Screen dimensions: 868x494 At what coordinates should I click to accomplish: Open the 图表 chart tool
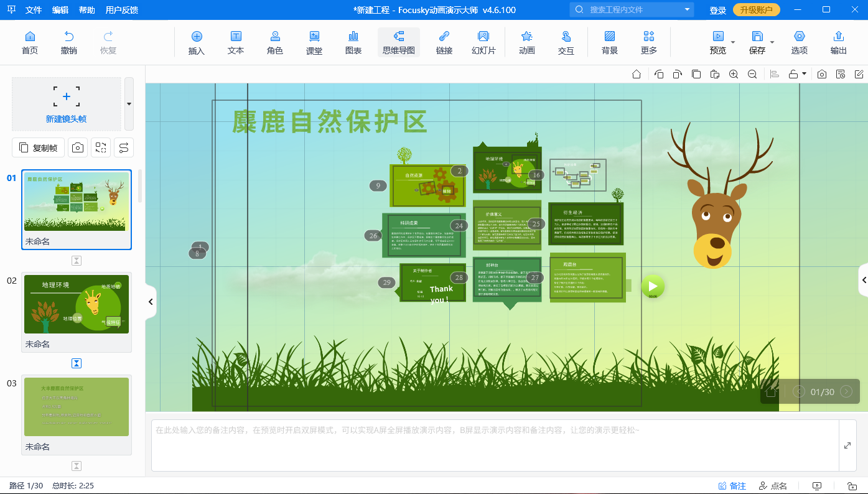tap(353, 42)
